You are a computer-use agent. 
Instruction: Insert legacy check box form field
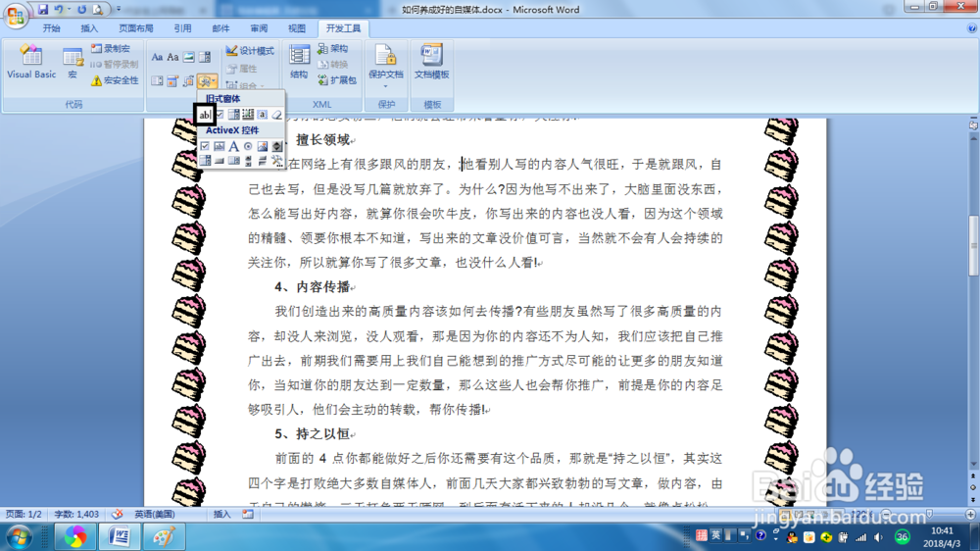(x=220, y=115)
